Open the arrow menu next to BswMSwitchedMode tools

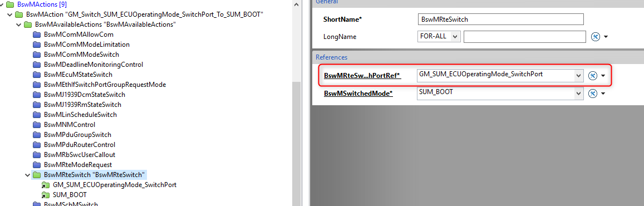pyautogui.click(x=603, y=94)
